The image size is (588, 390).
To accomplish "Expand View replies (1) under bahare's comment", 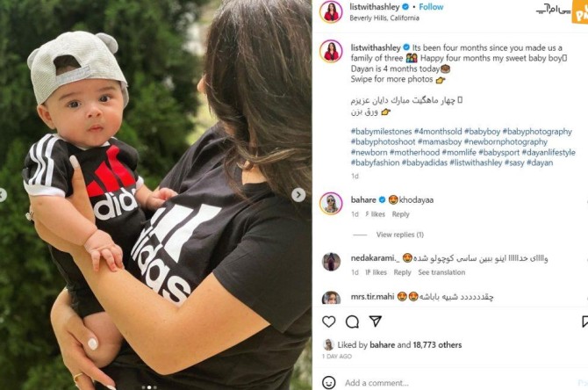I will coord(399,235).
